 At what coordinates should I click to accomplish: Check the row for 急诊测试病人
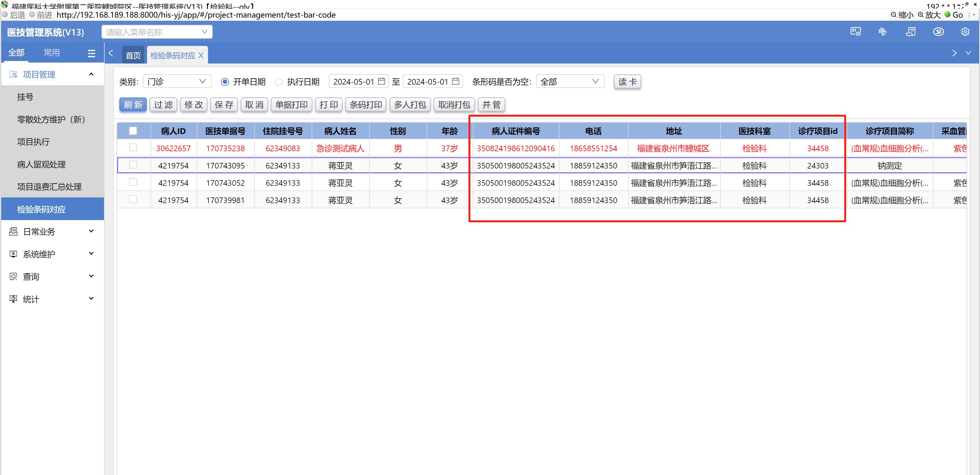(x=133, y=147)
